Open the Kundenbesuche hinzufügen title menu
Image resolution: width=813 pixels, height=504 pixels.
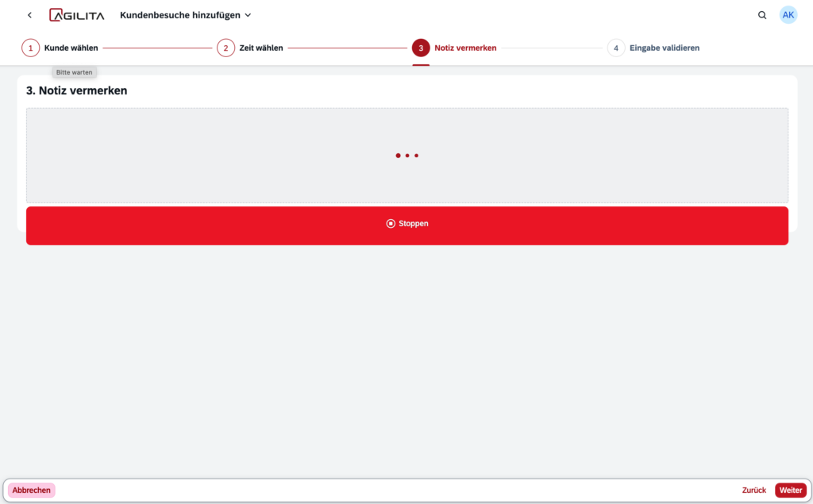[179, 15]
